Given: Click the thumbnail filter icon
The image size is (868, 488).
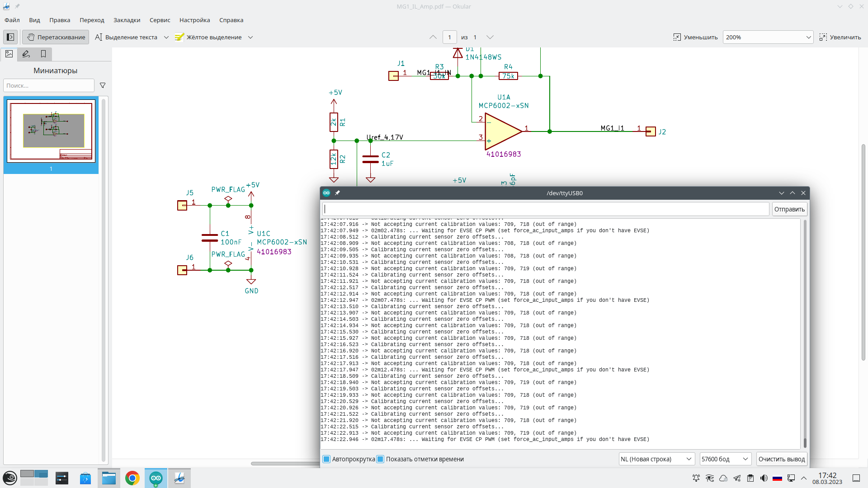Looking at the screenshot, I should [x=103, y=85].
